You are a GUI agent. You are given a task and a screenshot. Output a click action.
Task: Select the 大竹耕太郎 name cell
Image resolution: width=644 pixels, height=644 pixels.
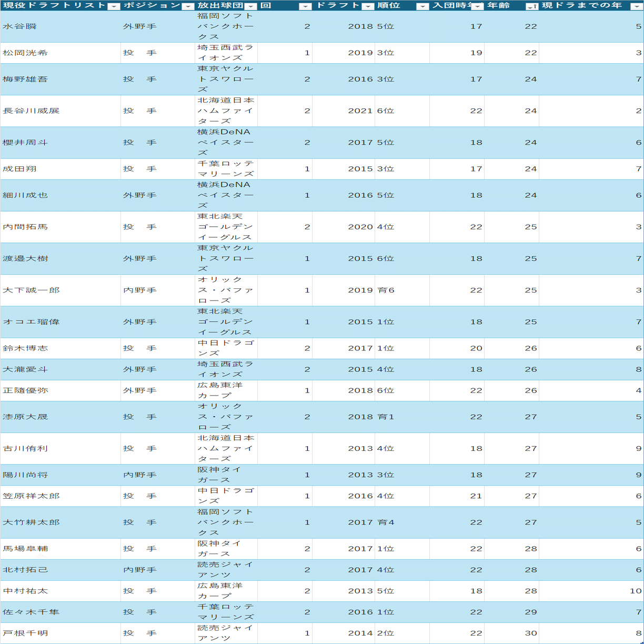(61, 522)
